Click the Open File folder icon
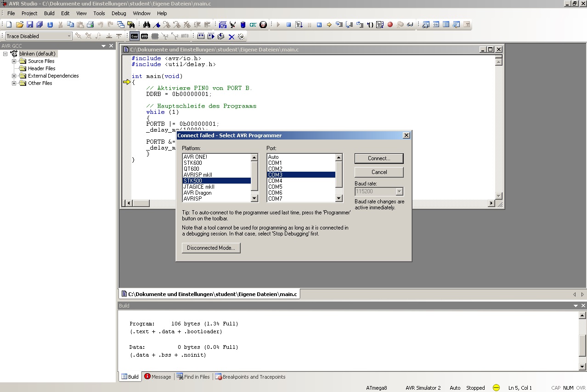 tap(19, 25)
